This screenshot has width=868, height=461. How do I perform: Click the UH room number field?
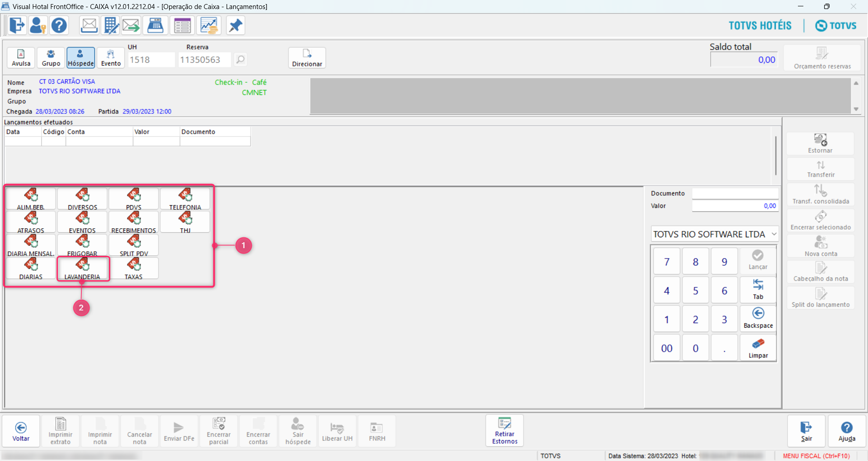[x=151, y=60]
